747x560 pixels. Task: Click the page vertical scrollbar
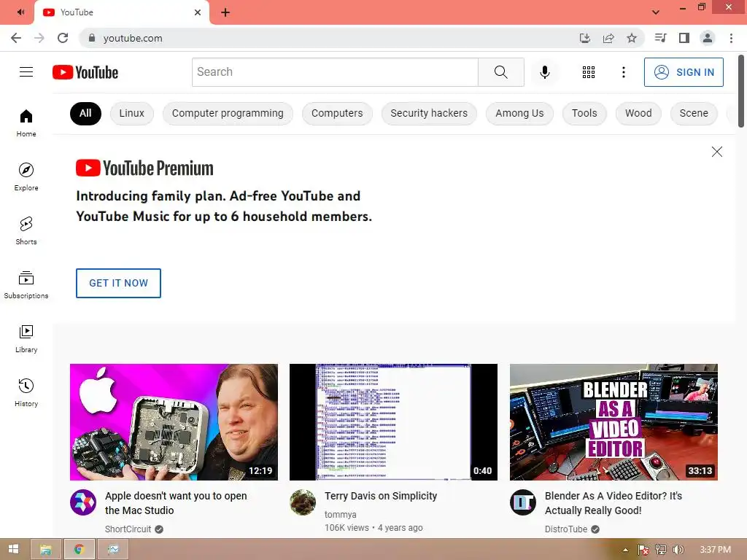click(741, 91)
